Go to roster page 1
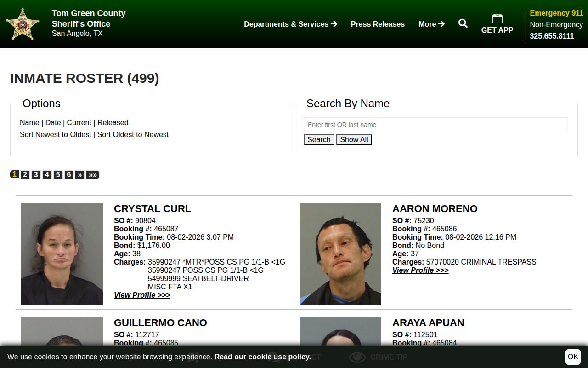Screen dimensions: 588x368 [x=15, y=174]
